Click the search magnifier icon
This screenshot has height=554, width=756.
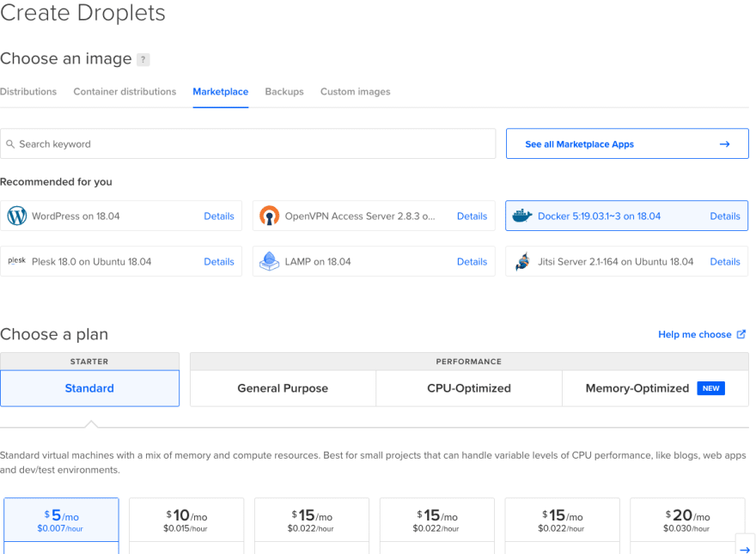click(10, 143)
